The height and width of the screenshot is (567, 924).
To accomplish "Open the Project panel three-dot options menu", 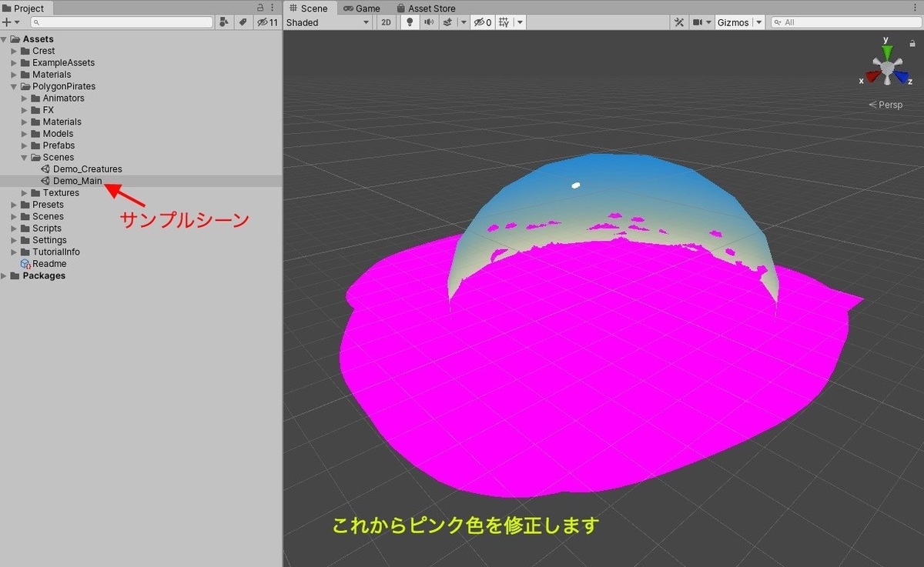I will point(273,8).
